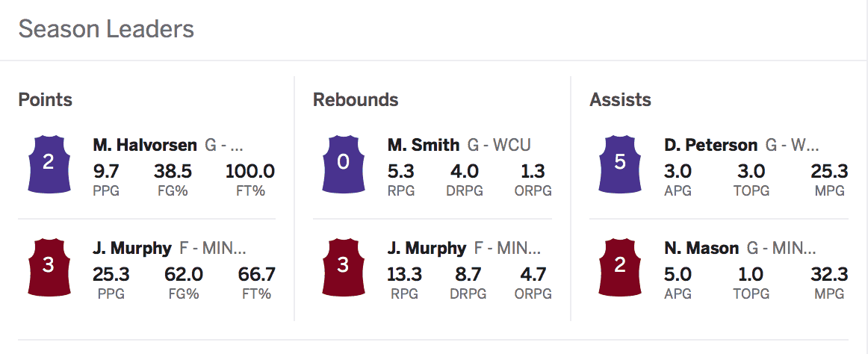Click the Rebounds category heading
Screen dimensions: 868x354
356,100
